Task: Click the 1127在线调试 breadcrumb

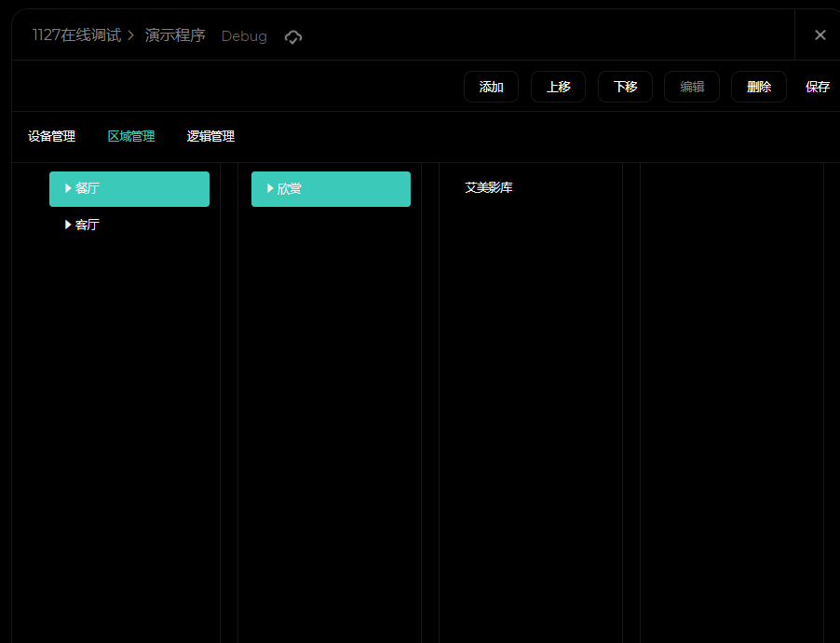Action: (76, 35)
